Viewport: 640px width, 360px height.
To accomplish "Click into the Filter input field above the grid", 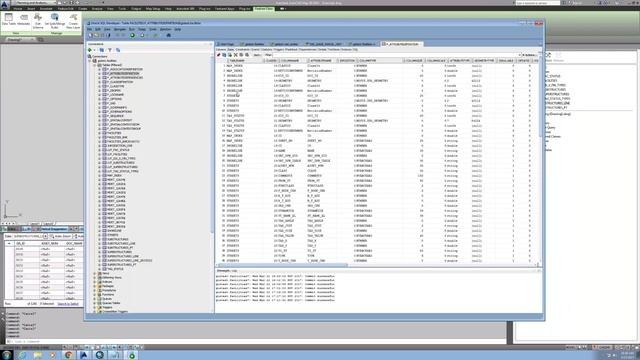I will click(x=396, y=55).
